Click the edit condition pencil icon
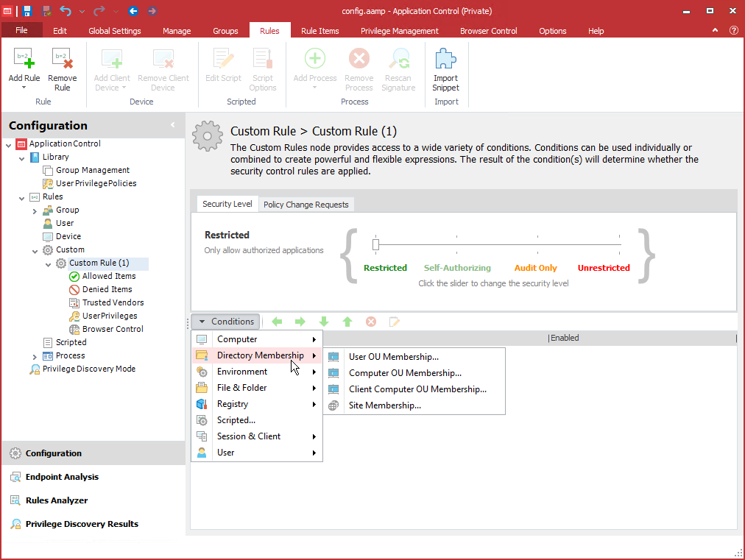 tap(395, 322)
